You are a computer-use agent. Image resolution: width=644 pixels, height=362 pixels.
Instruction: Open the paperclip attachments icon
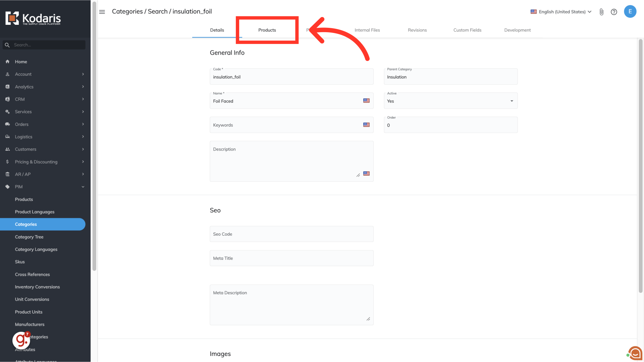tap(601, 12)
